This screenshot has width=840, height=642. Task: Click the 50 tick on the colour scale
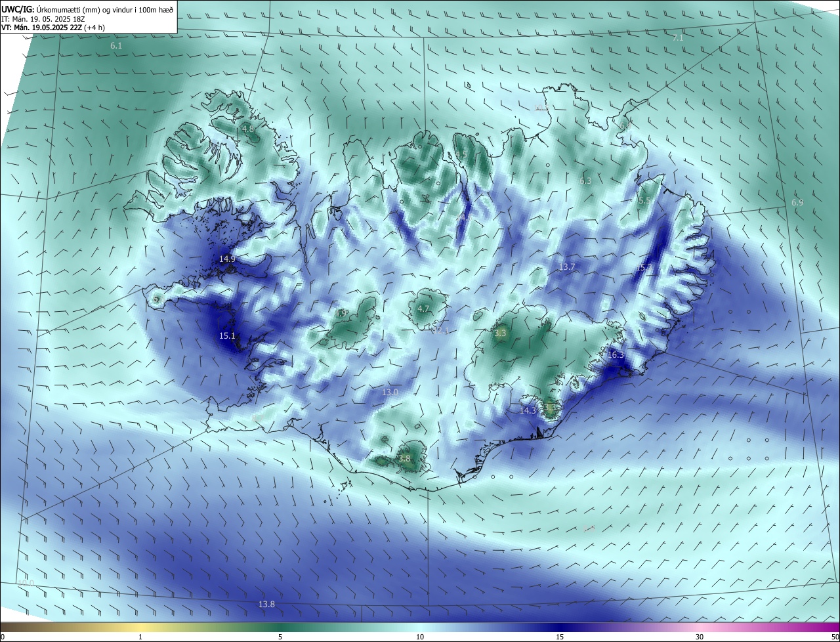(835, 637)
